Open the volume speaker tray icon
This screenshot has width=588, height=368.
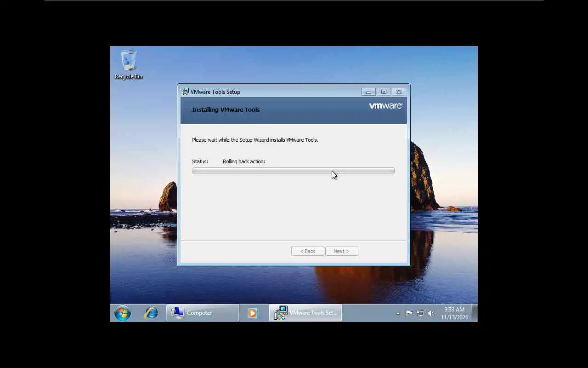pos(431,313)
